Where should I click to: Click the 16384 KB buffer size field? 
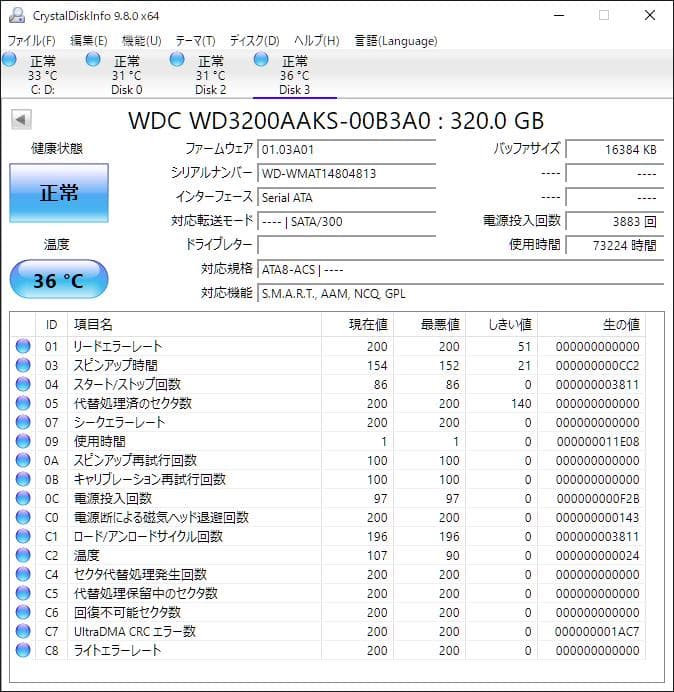tap(614, 149)
